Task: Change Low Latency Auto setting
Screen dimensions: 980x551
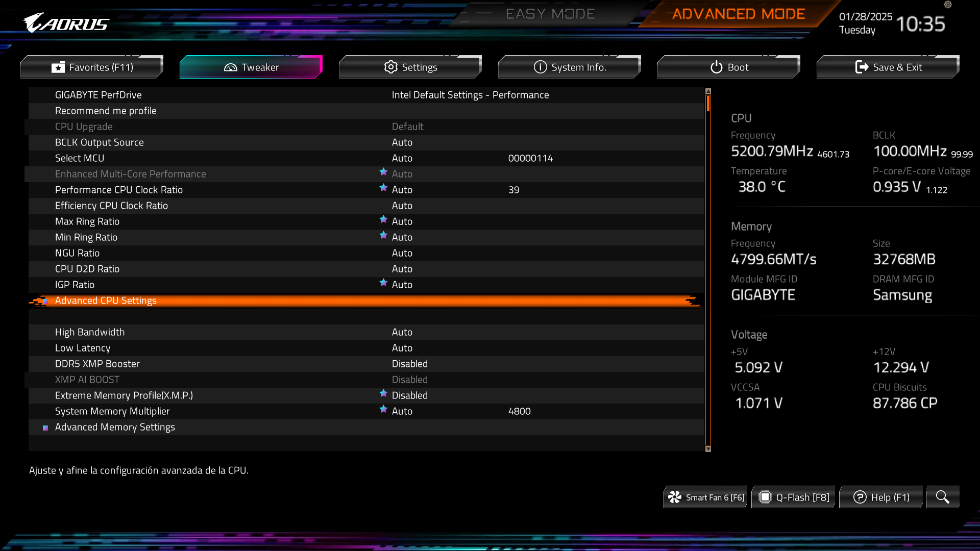Action: click(402, 348)
